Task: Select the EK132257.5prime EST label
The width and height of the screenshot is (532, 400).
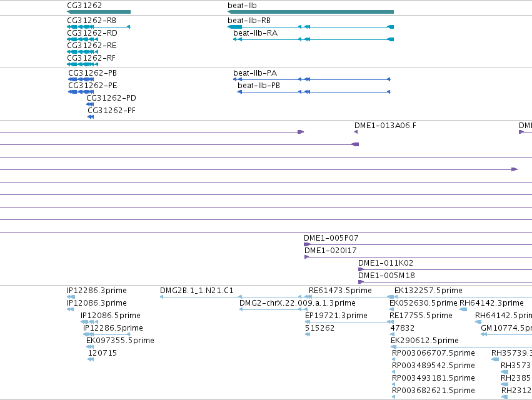Action: pos(428,291)
